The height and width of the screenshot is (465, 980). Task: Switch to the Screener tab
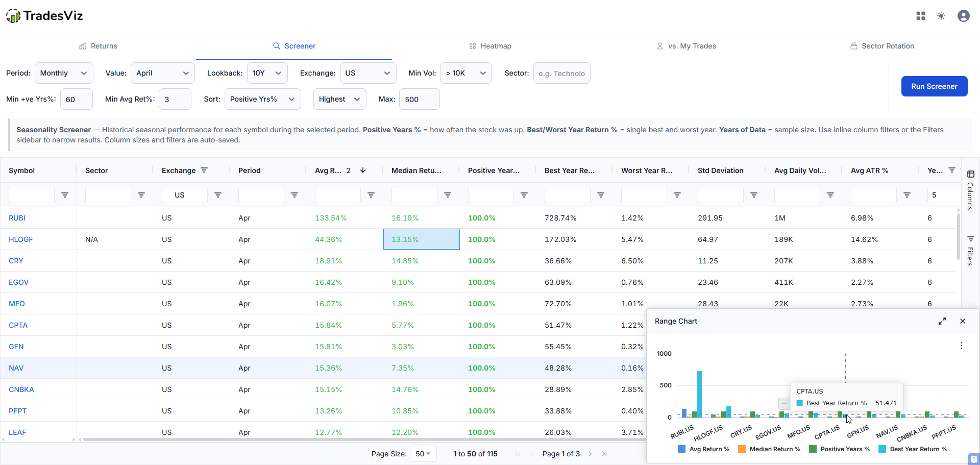pyautogui.click(x=294, y=46)
